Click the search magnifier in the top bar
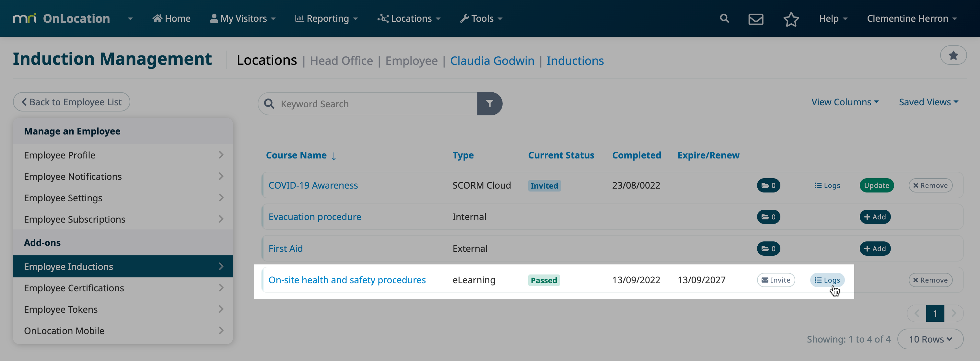The width and height of the screenshot is (980, 361). tap(724, 18)
